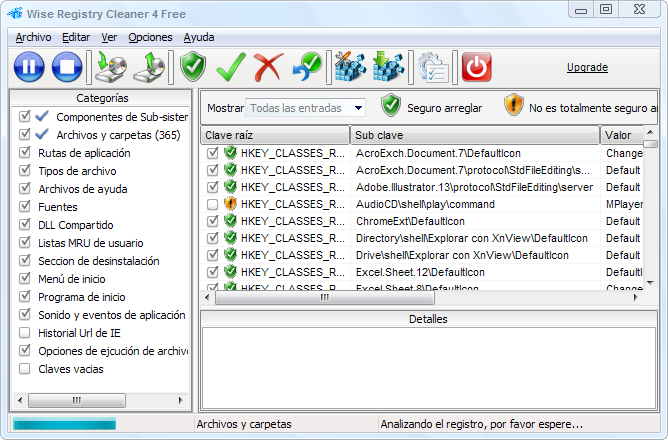The width and height of the screenshot is (668, 440).
Task: Select the 'DLL Compartido' category item
Action: 75,225
